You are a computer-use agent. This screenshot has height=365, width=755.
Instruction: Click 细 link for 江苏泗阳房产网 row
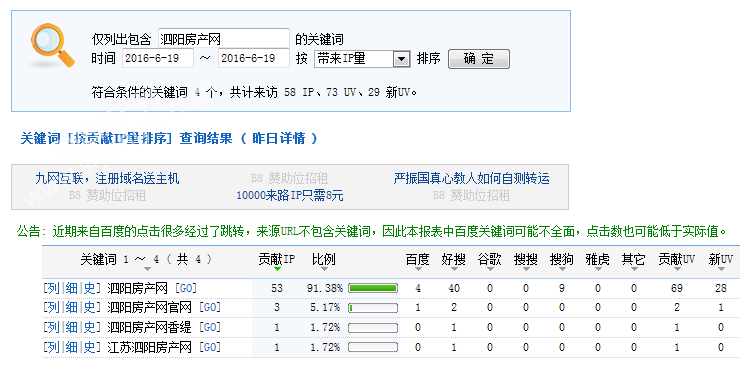click(72, 347)
